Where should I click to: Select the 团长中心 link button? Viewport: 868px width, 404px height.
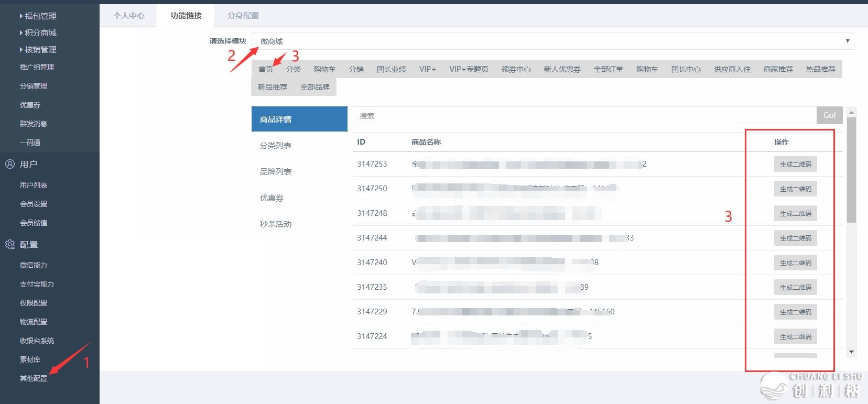[x=686, y=69]
